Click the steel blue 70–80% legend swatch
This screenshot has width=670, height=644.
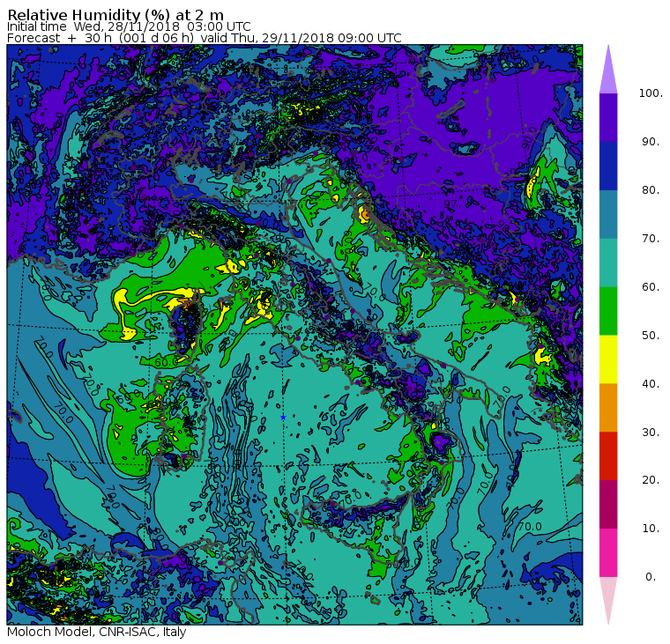[608, 214]
